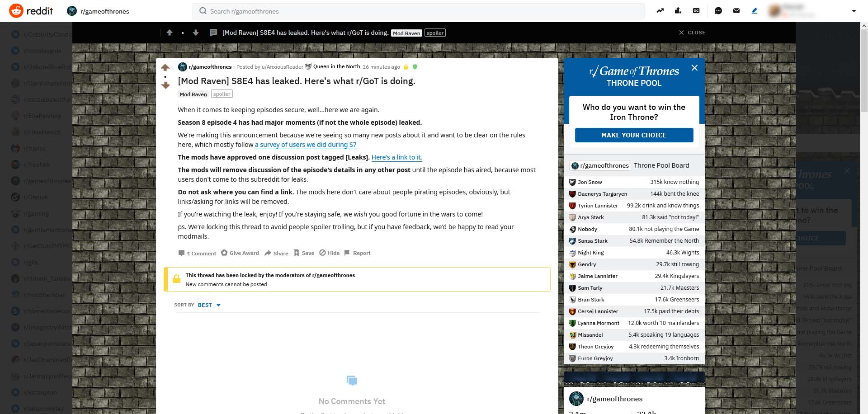The width and height of the screenshot is (868, 414).
Task: Open the Popular trending arrow icon
Action: click(660, 11)
